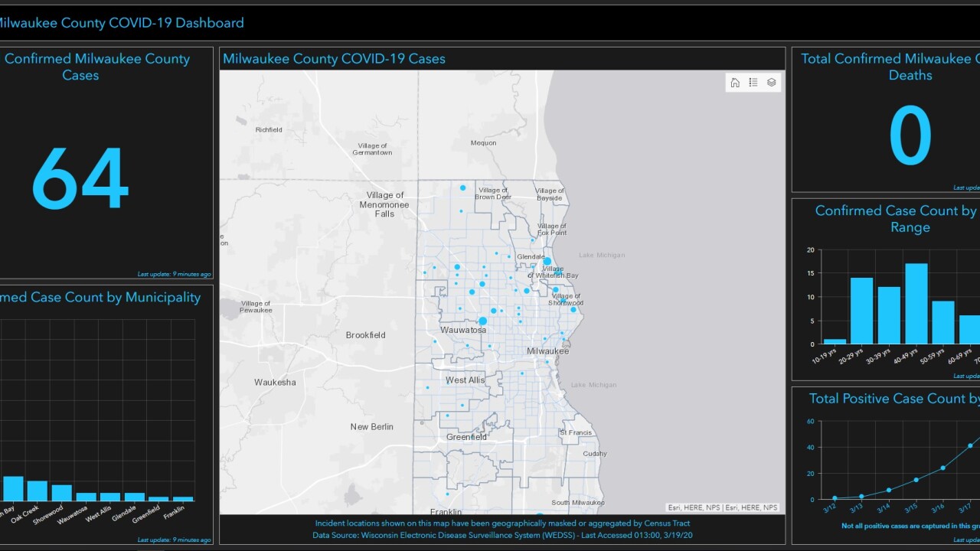This screenshot has width=980, height=551.
Task: Click the map Home extent icon
Action: coord(735,83)
